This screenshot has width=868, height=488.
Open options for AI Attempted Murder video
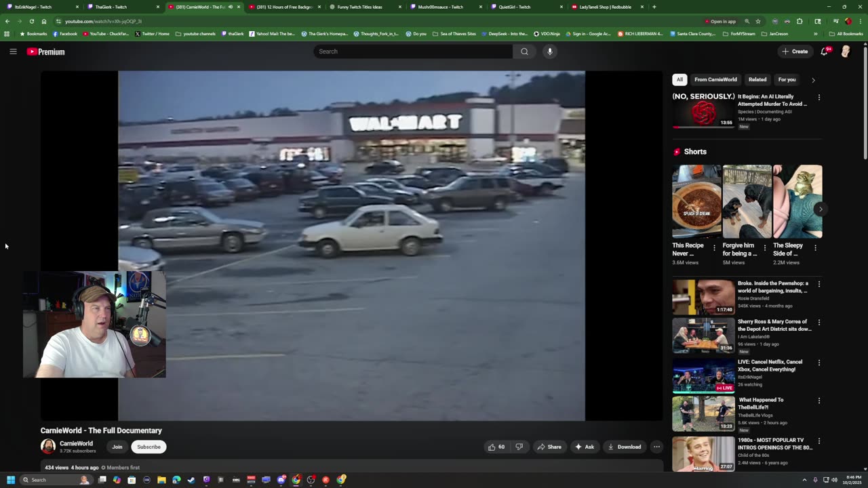click(x=818, y=97)
